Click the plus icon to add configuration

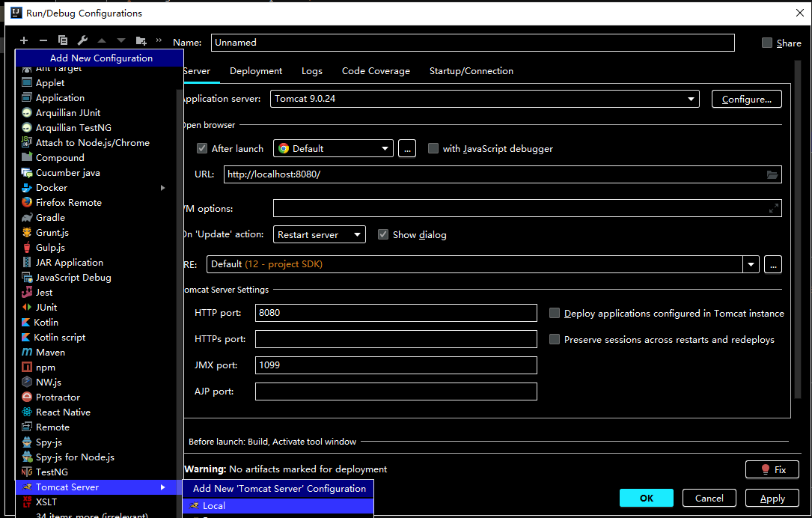24,40
